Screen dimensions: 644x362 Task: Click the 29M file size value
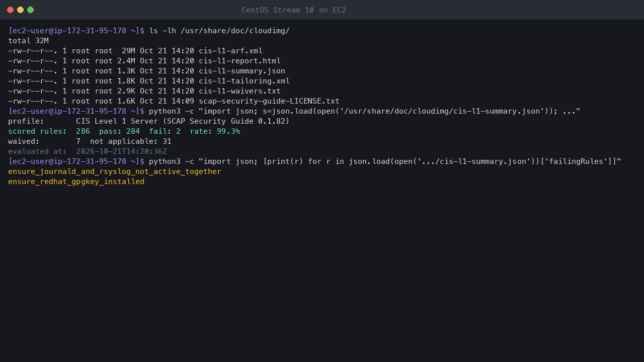click(x=128, y=51)
